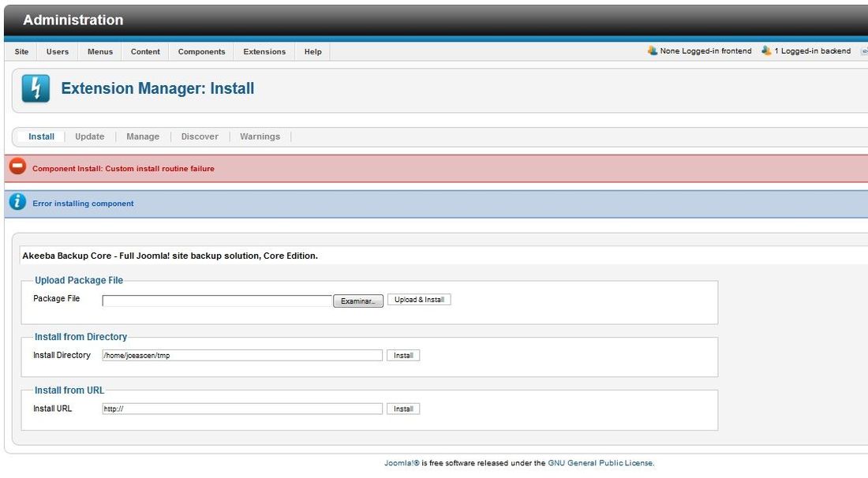The image size is (868, 478).
Task: Switch to the Manage tab
Action: (x=143, y=136)
